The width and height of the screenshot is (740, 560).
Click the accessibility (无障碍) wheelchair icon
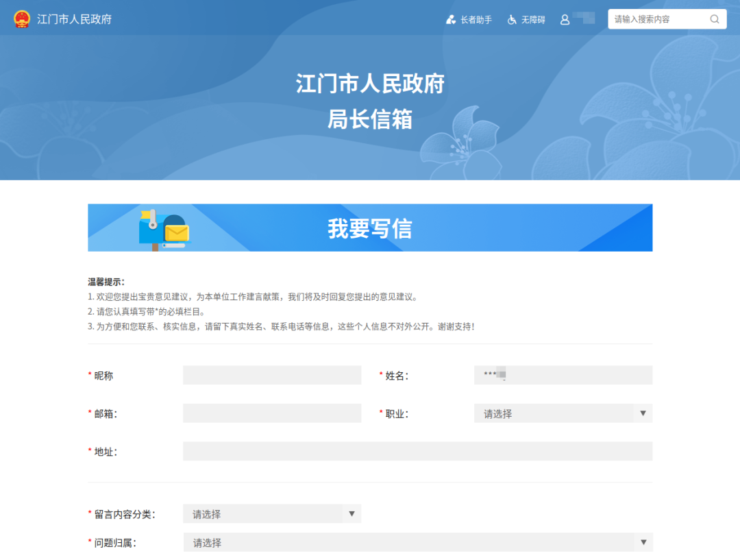[512, 19]
